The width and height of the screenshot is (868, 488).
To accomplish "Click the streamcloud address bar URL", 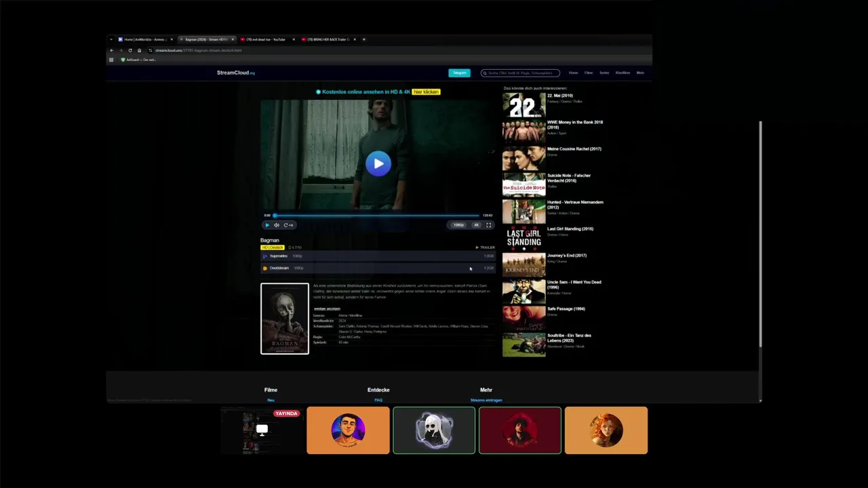I will (198, 50).
